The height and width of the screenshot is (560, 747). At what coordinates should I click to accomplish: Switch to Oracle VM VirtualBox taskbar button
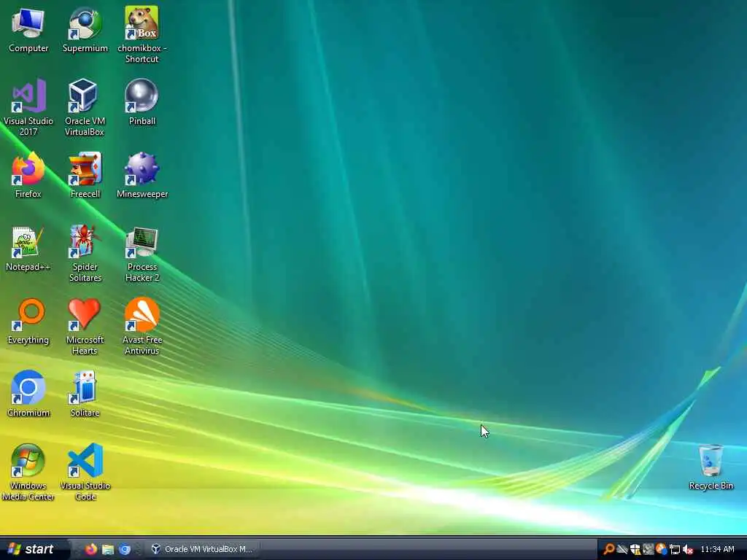[x=202, y=549]
